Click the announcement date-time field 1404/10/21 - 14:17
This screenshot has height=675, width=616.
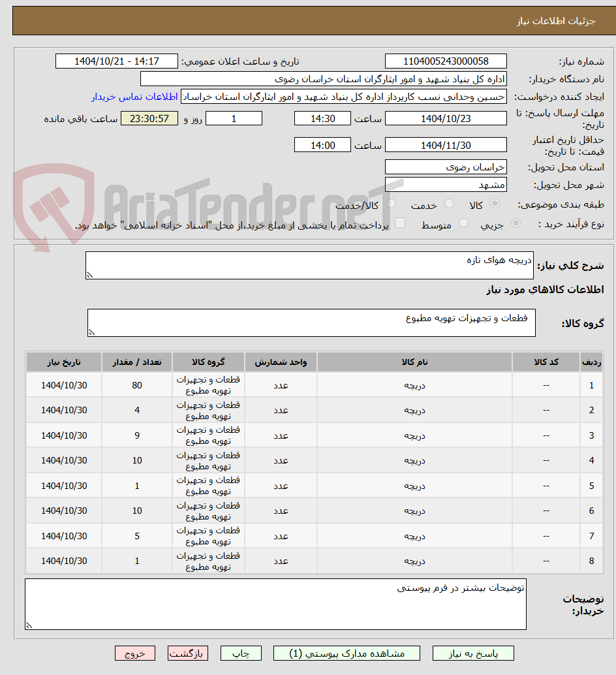[117, 61]
